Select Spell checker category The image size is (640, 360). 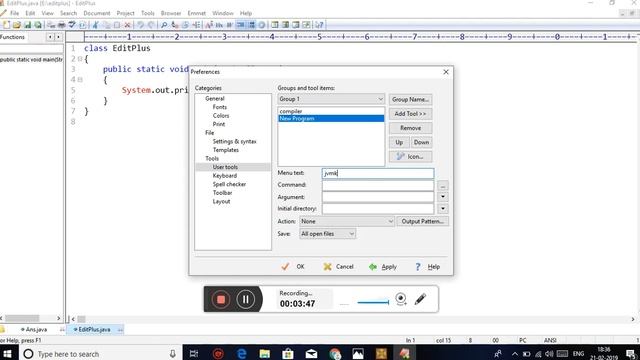[x=229, y=184]
